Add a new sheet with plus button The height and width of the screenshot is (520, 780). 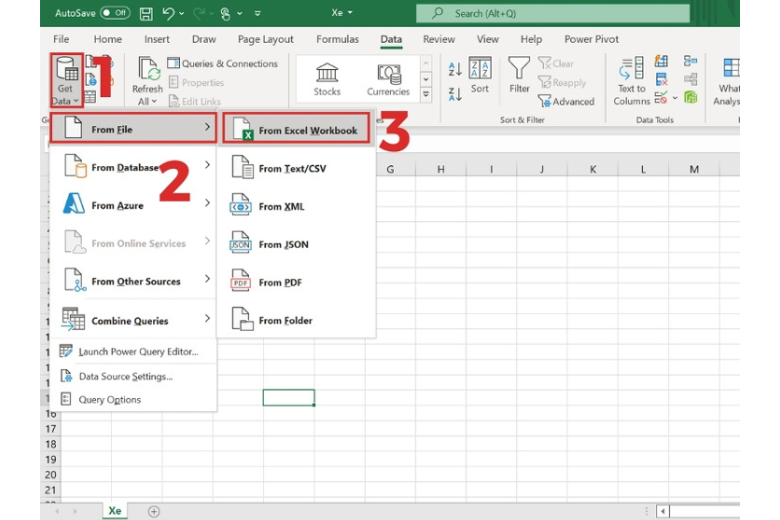(x=154, y=510)
